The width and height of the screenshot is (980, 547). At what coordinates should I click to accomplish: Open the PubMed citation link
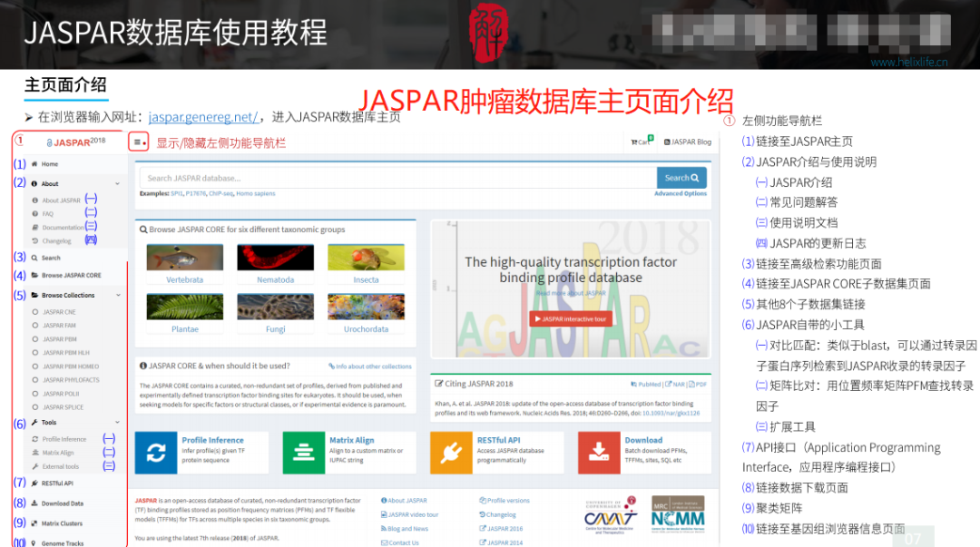click(x=646, y=385)
